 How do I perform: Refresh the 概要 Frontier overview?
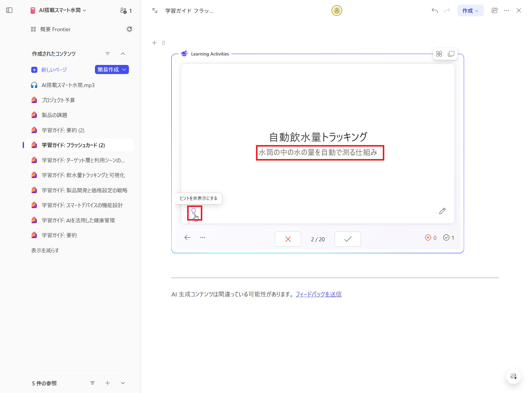point(130,29)
